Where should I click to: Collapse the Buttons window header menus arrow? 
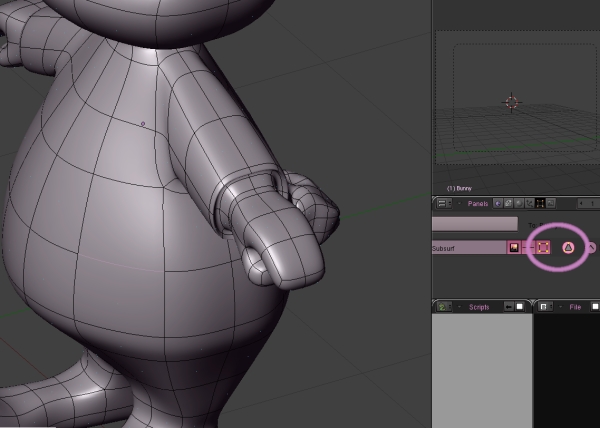coord(460,203)
